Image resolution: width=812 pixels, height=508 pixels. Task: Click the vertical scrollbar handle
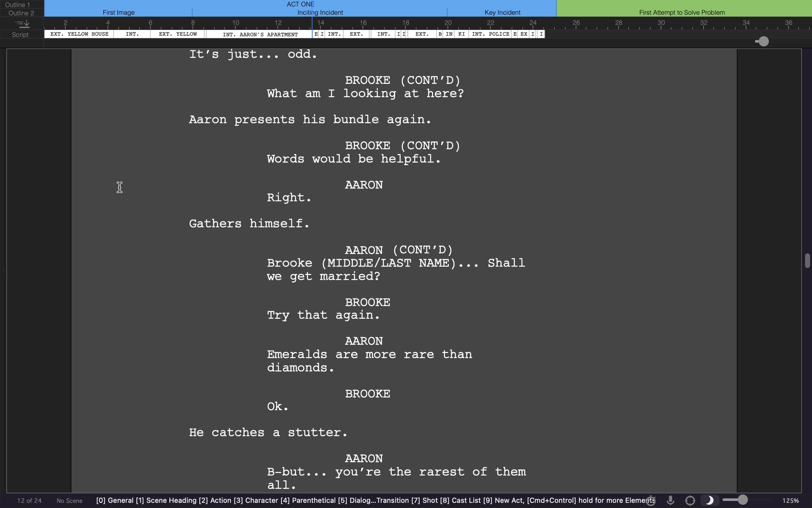click(x=807, y=260)
